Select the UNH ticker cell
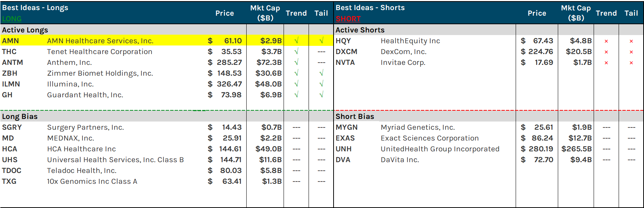 [x=343, y=149]
